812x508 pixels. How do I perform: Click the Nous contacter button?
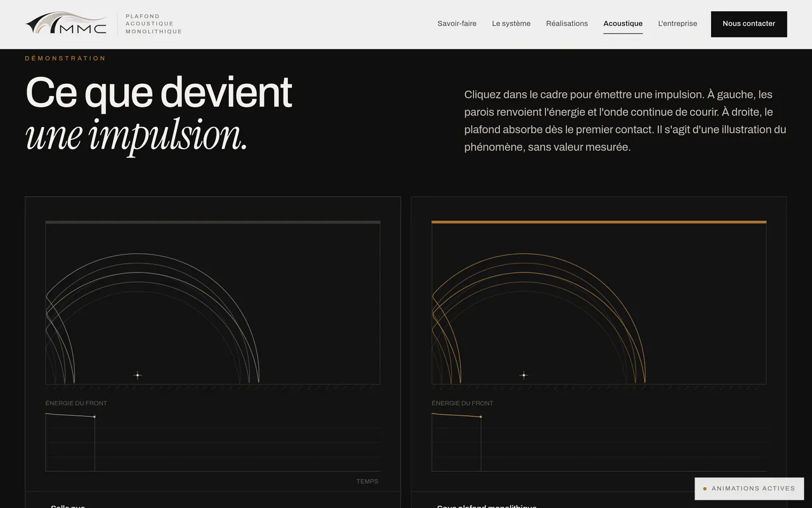(x=749, y=23)
